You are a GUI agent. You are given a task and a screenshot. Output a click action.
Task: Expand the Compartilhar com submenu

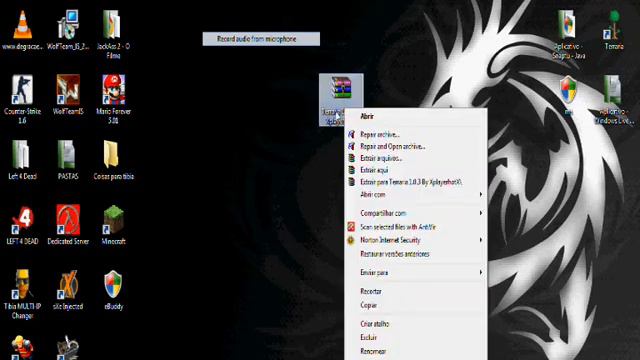[416, 213]
